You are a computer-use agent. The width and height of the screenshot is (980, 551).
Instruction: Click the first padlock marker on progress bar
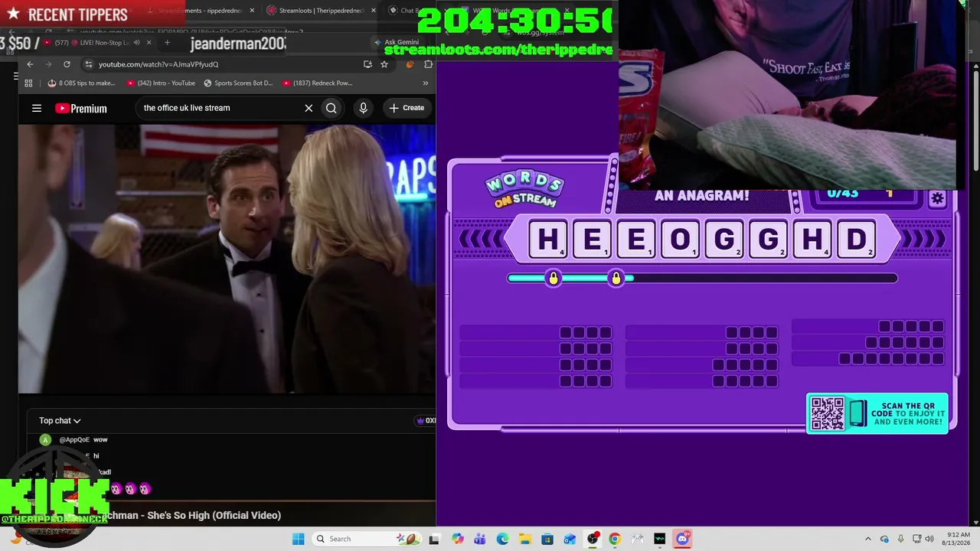click(x=554, y=278)
